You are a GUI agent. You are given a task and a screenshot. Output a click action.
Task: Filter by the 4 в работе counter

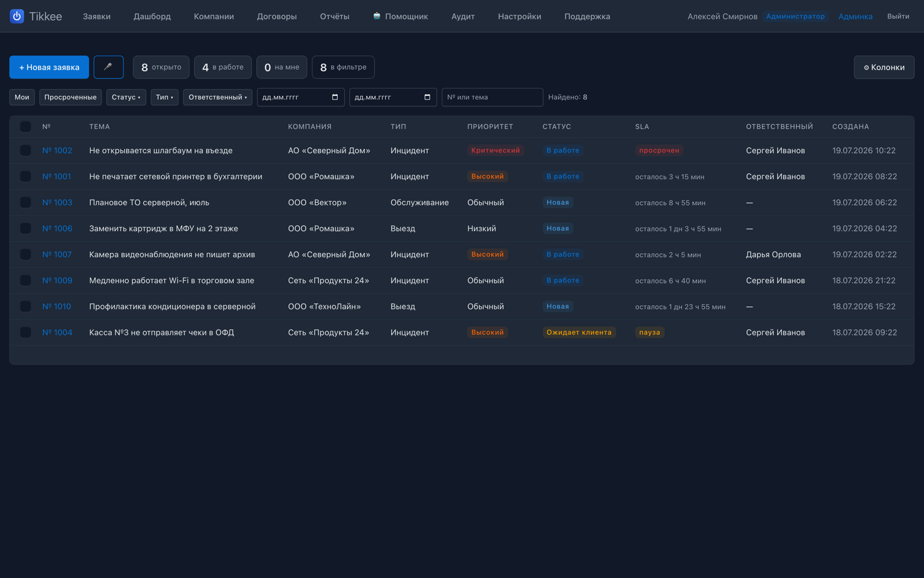pos(223,67)
